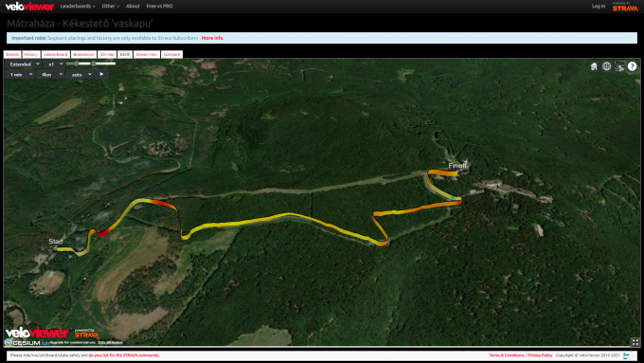Viewport: 644px width, 363px height.
Task: Click the Start marker on the route
Action: tap(56, 242)
